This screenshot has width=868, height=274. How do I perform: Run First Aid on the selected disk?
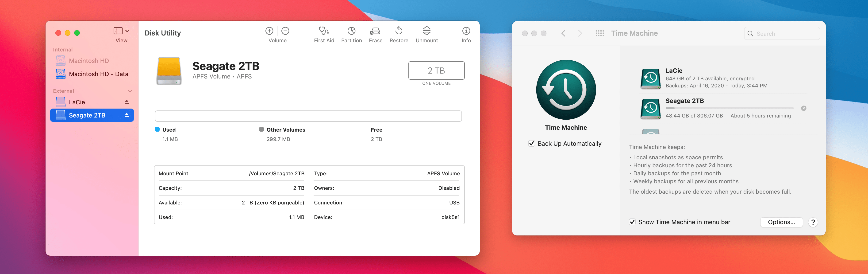click(x=324, y=33)
